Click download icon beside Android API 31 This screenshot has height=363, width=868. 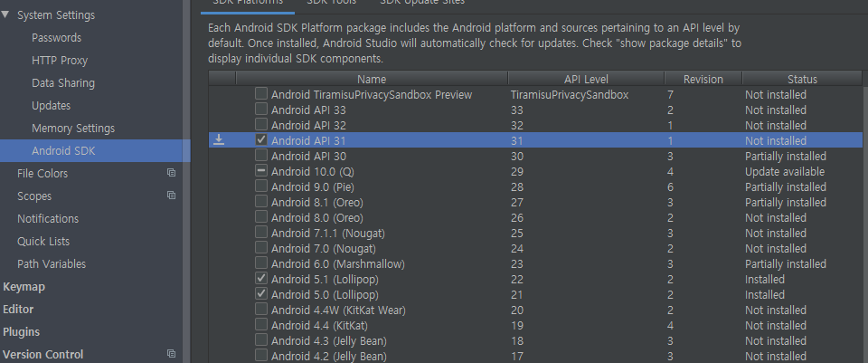pyautogui.click(x=219, y=139)
